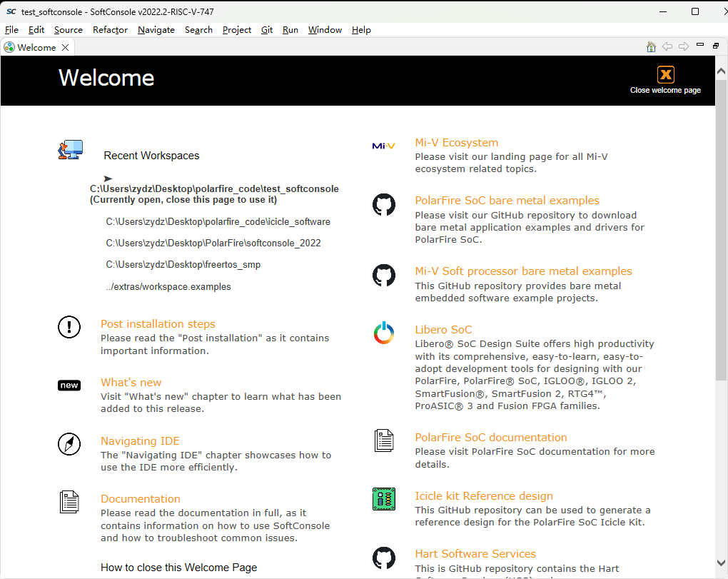Screen dimensions: 728x579
Task: Select icicle_software recent workspace
Action: [218, 221]
